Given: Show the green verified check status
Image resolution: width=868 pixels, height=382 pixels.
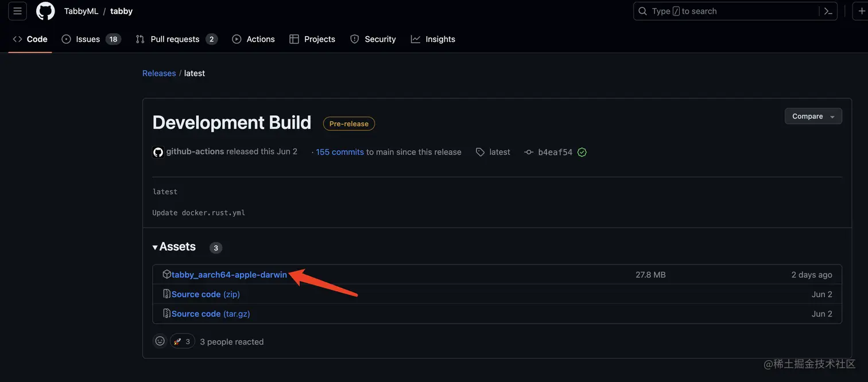Looking at the screenshot, I should [x=582, y=152].
